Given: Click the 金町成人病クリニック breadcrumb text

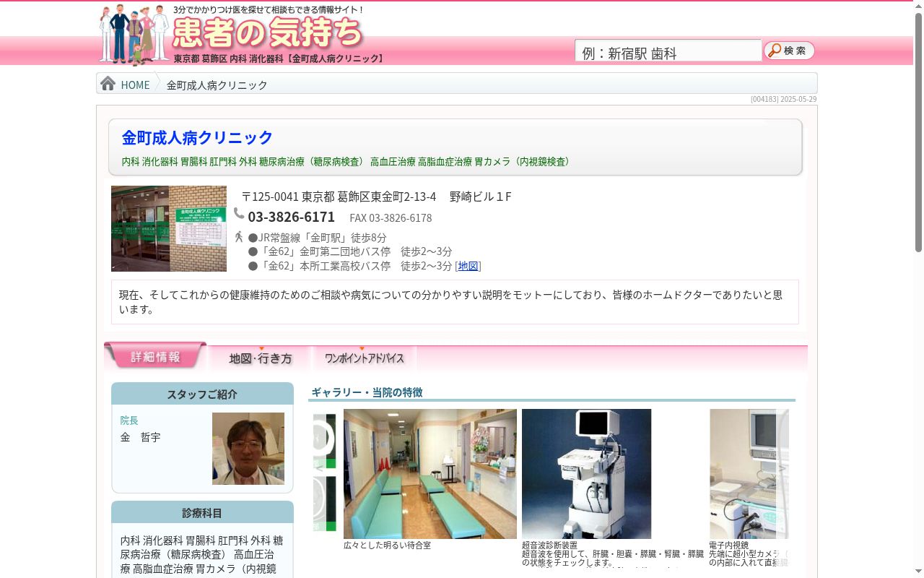Looking at the screenshot, I should (217, 85).
